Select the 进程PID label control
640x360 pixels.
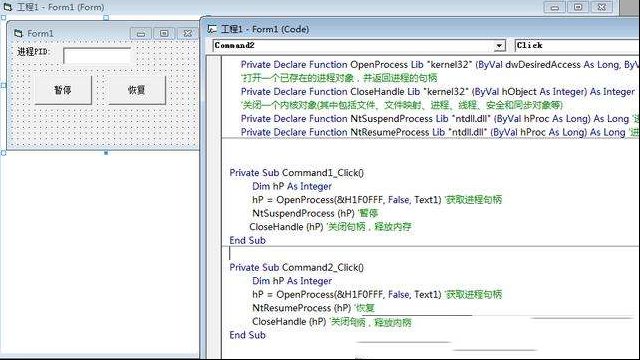pyautogui.click(x=33, y=52)
